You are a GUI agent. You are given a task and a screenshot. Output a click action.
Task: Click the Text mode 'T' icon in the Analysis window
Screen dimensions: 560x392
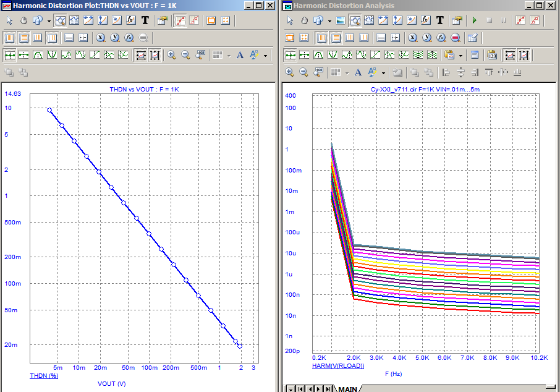439,20
